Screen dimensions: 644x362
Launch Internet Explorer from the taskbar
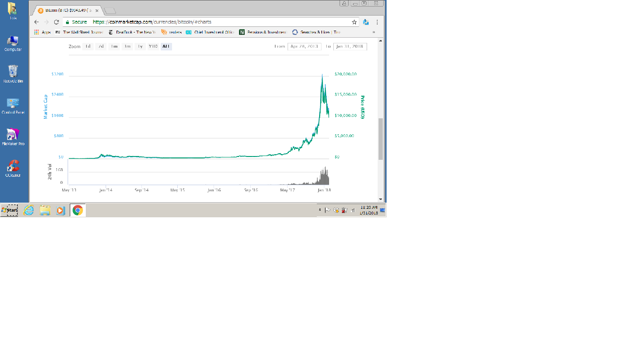coord(29,210)
